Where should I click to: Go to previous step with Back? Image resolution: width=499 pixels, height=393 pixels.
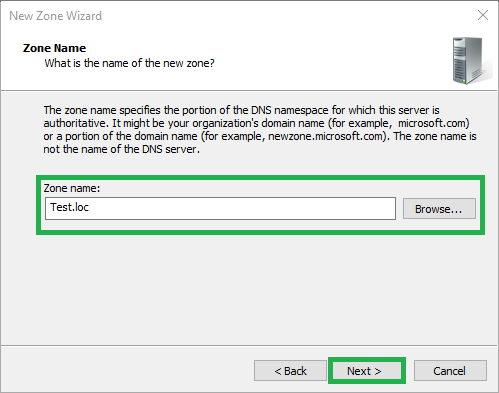(290, 371)
